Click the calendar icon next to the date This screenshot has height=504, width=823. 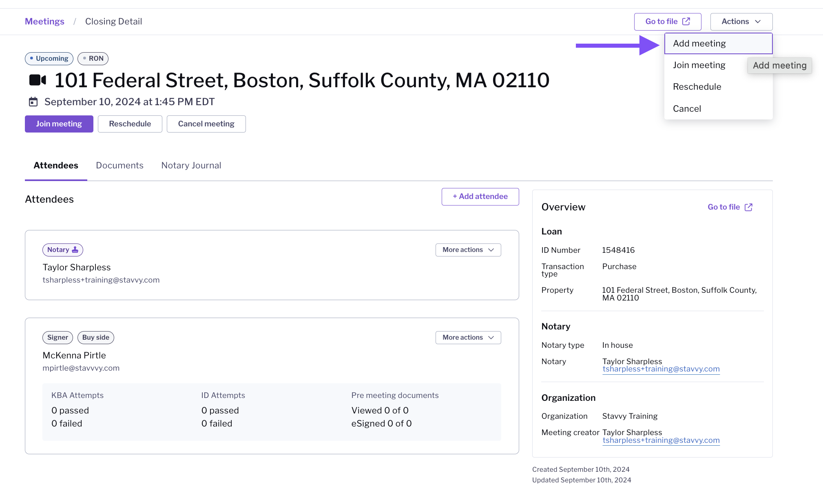[x=33, y=102]
